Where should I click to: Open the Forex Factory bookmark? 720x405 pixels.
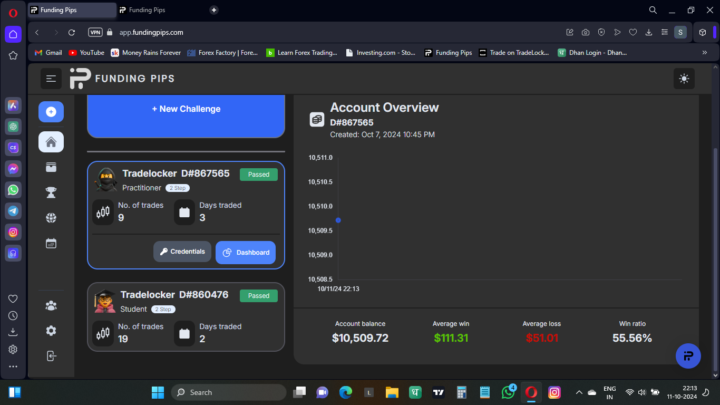[223, 53]
